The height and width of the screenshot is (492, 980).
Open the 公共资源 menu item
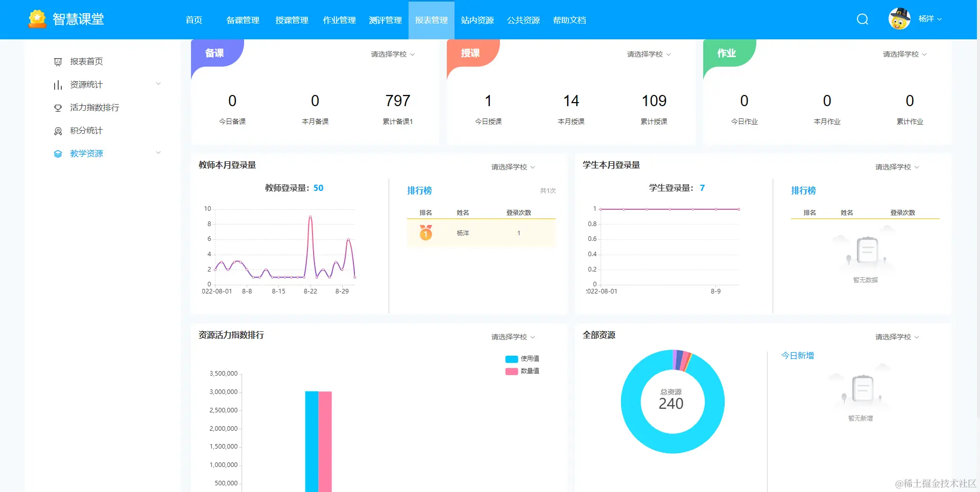tap(523, 20)
